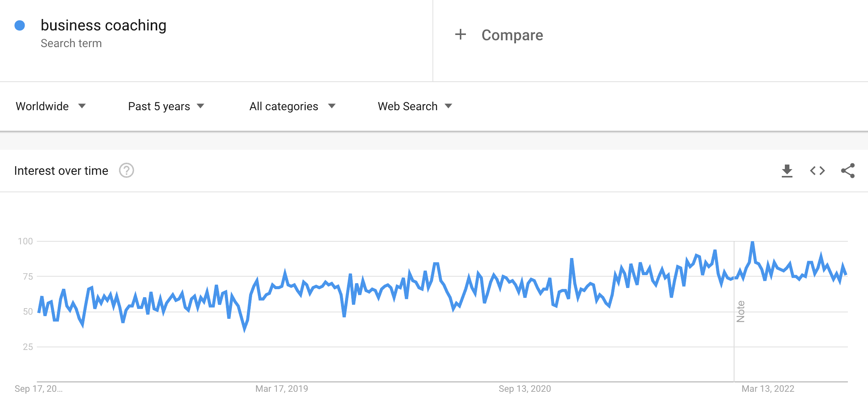Click the business coaching search term label
This screenshot has width=868, height=399.
[x=104, y=25]
